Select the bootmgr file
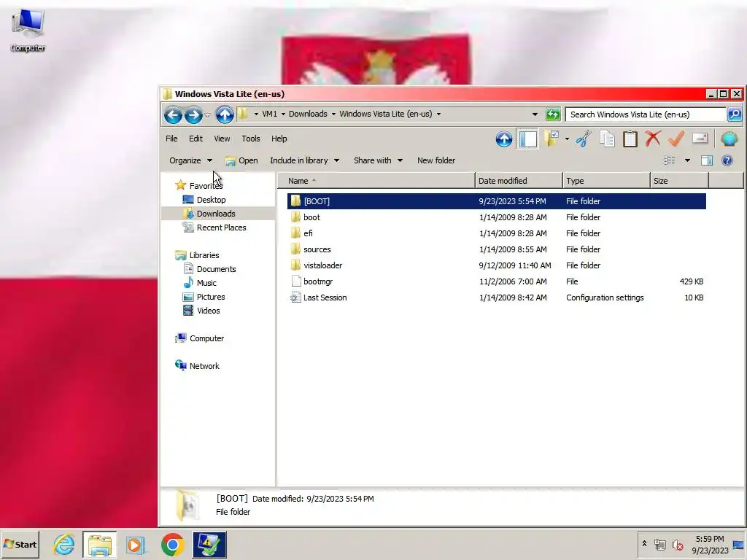Viewport: 747px width, 560px height. 318,281
